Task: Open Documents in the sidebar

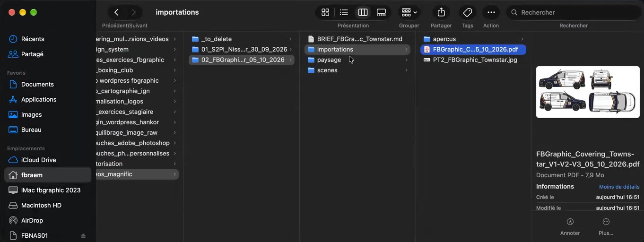Action: 48,84
